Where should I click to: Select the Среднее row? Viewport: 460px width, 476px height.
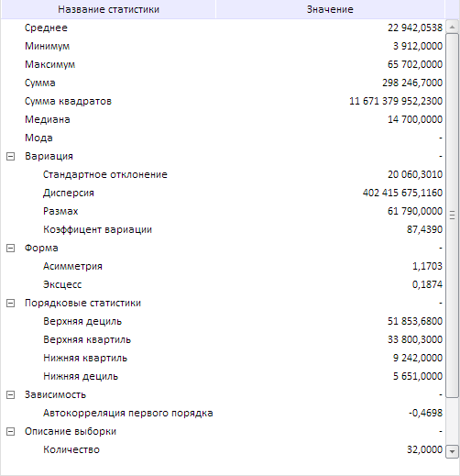[x=223, y=28]
